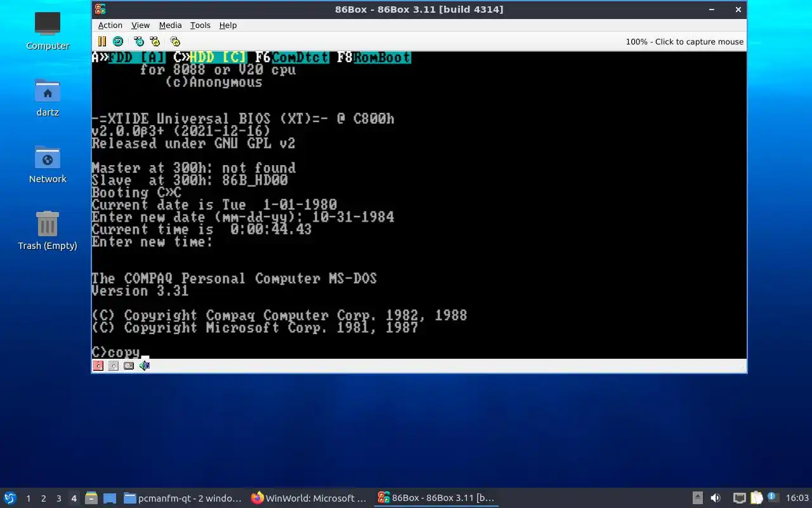
Task: Click the 'Version 3.31' text line
Action: (x=140, y=291)
